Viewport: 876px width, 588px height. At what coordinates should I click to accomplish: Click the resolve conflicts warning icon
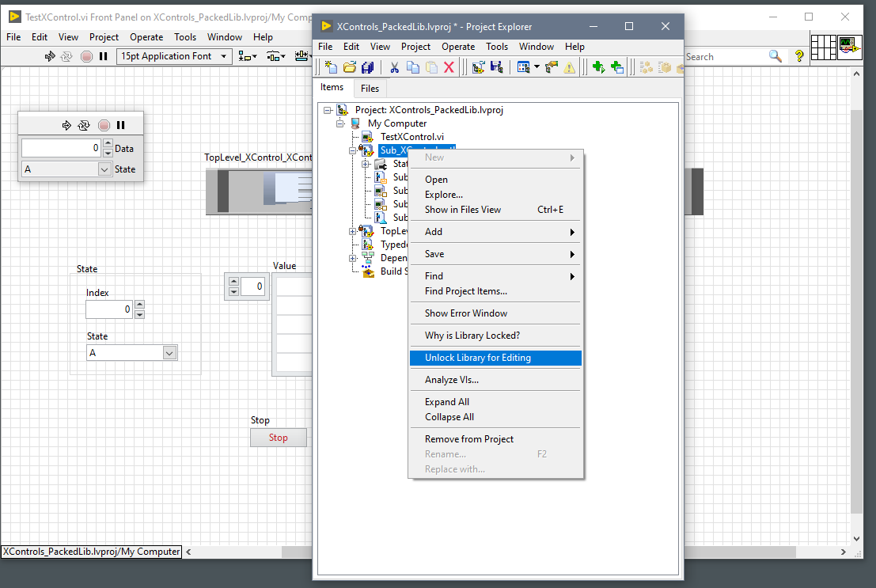tap(569, 66)
